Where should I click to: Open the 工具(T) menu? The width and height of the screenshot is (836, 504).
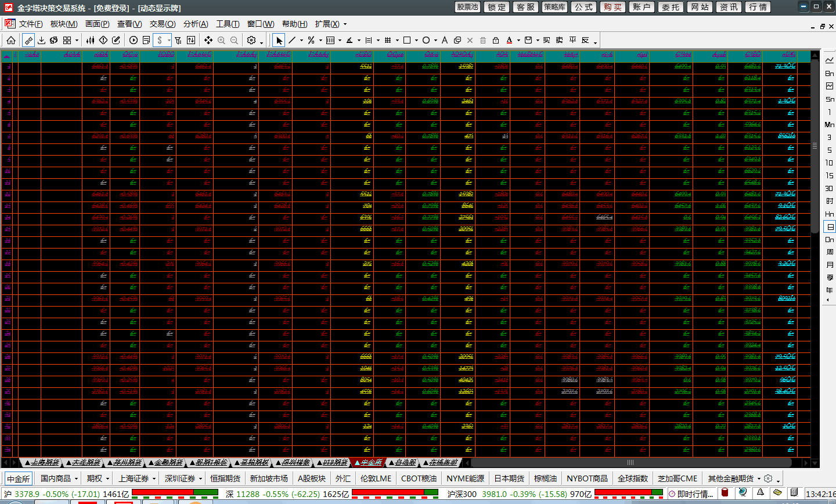228,24
